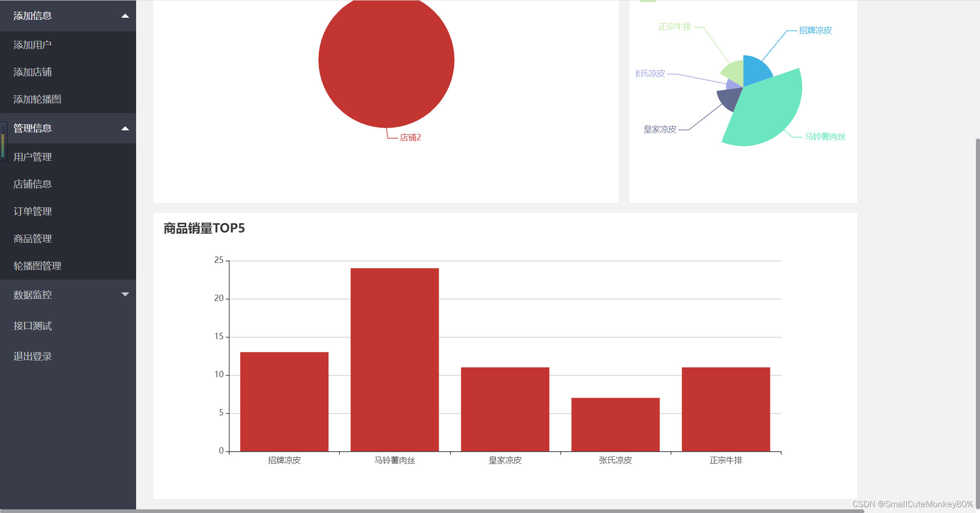This screenshot has height=513, width=980.
Task: Click the 商品销量TOP5 chart title
Action: click(204, 228)
